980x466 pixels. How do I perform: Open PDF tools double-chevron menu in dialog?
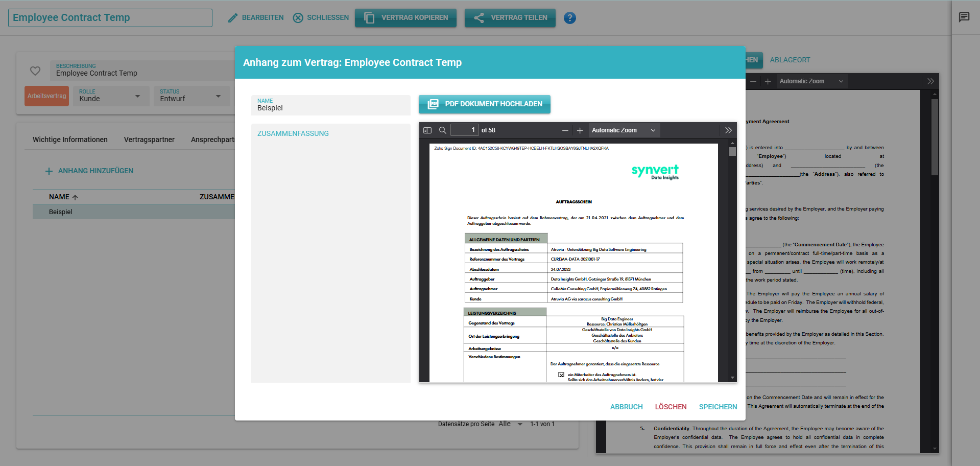728,130
